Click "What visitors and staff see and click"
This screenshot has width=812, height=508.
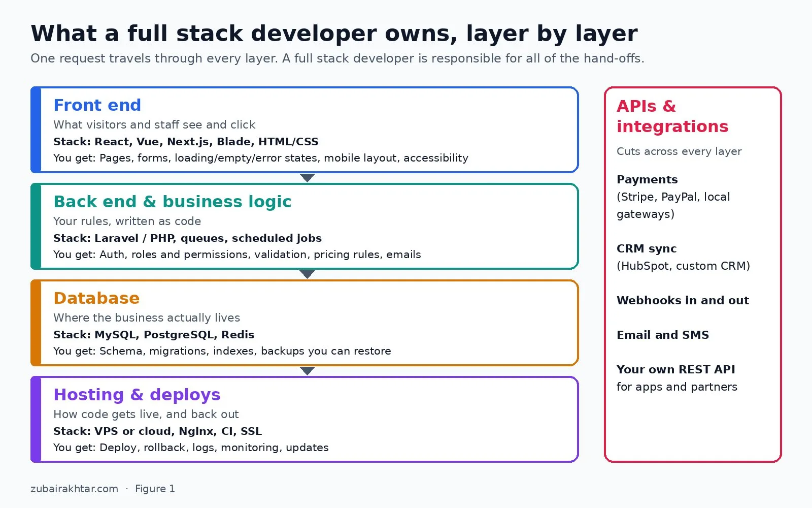pyautogui.click(x=154, y=124)
